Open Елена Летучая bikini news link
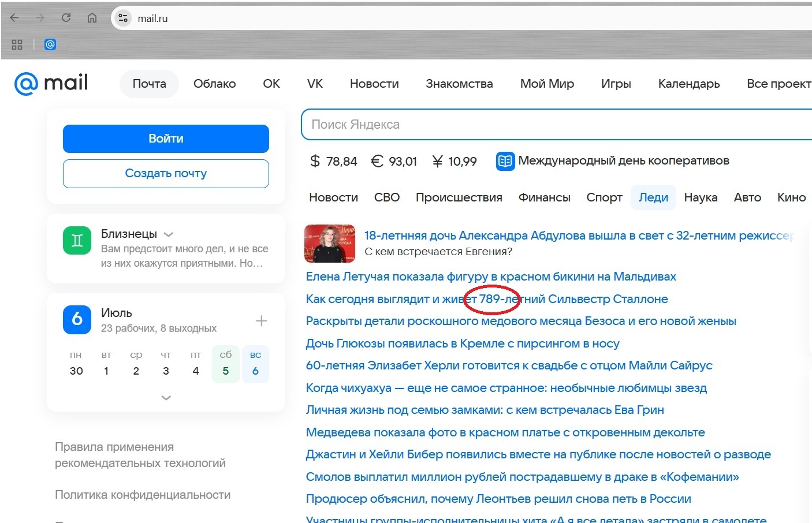 point(491,277)
